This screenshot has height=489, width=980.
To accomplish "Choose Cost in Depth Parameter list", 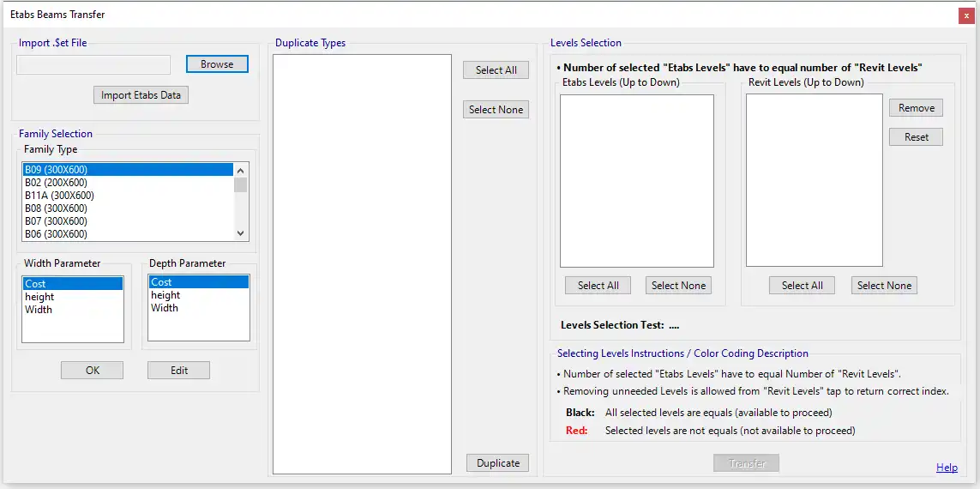I will coord(199,282).
